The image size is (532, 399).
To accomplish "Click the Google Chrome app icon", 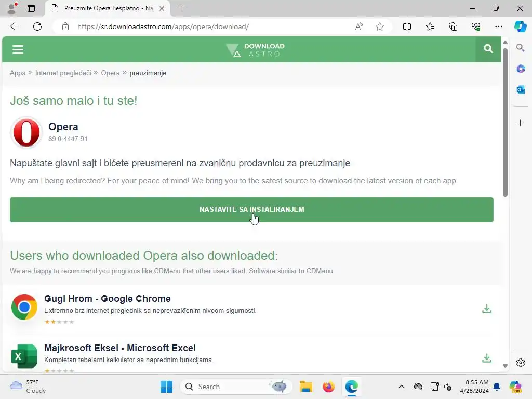I will pyautogui.click(x=24, y=307).
